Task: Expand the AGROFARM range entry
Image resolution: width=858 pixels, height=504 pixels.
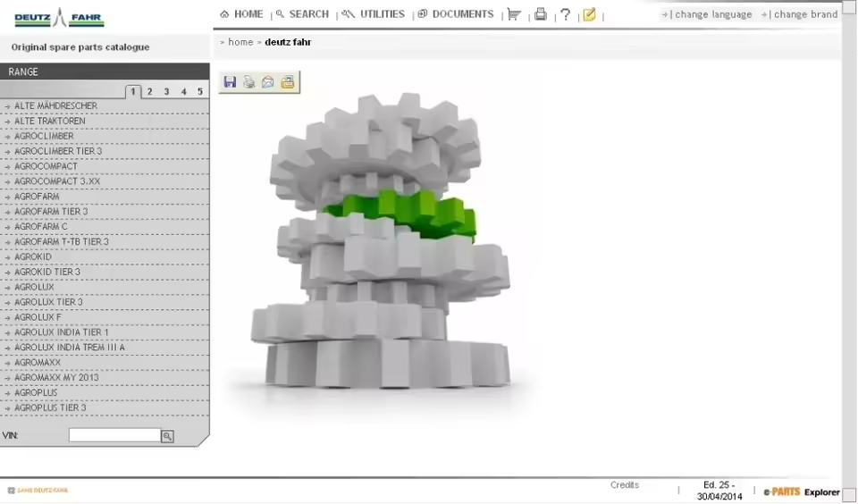Action: coord(37,197)
